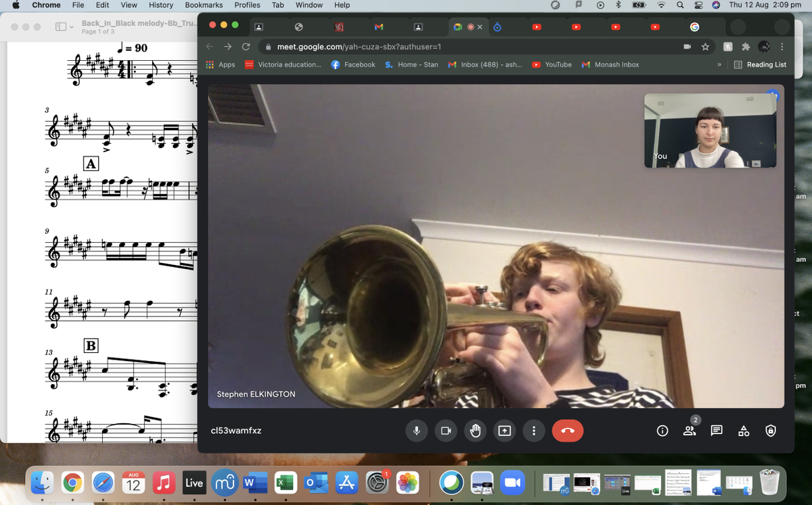Open Ableton Live from the Dock
Image resolution: width=812 pixels, height=505 pixels.
pyautogui.click(x=194, y=483)
